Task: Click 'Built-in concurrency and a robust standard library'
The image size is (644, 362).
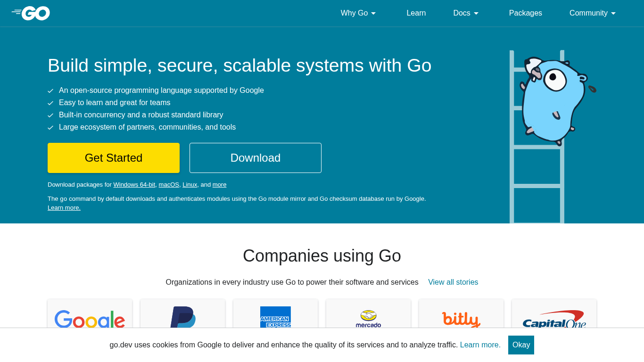Action: pos(141,115)
